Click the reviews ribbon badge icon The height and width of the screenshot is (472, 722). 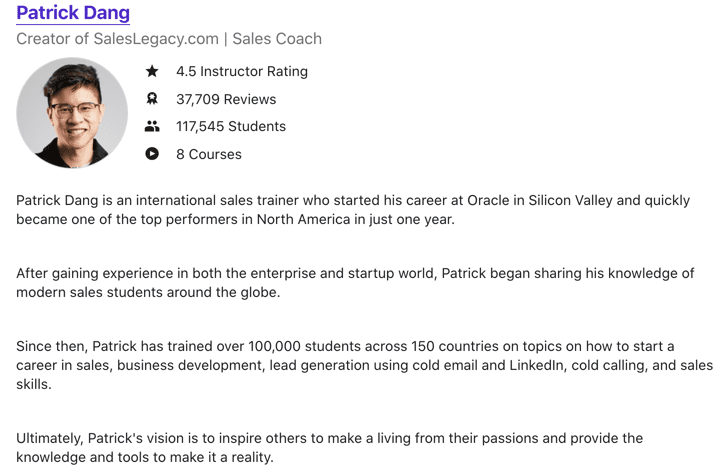click(x=152, y=99)
